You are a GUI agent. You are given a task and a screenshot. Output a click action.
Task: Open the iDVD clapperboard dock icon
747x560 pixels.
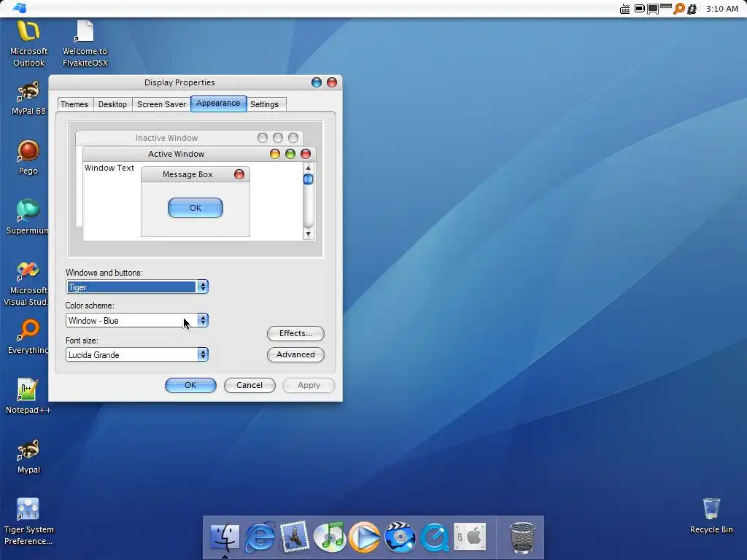[x=400, y=537]
